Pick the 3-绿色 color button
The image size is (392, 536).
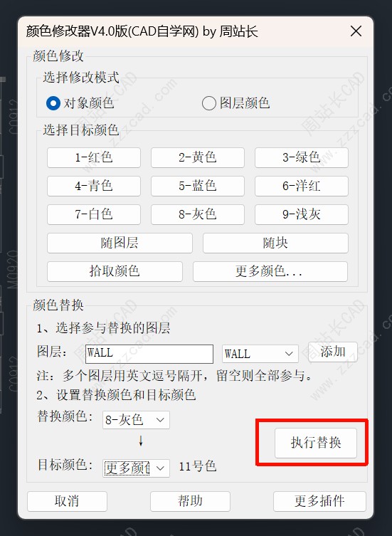[x=302, y=157]
